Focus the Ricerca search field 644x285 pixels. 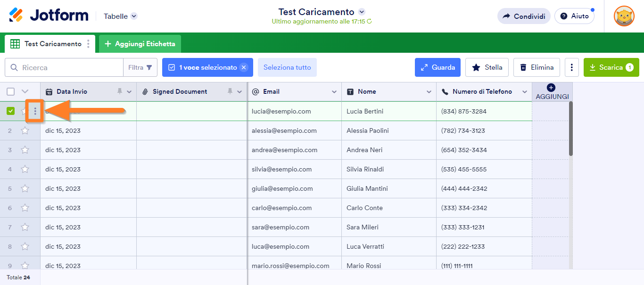(x=71, y=67)
